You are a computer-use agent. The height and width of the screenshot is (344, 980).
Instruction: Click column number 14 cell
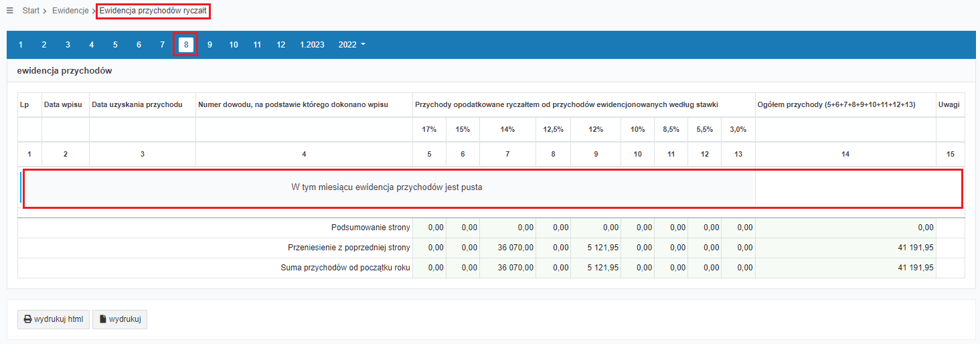(x=845, y=154)
